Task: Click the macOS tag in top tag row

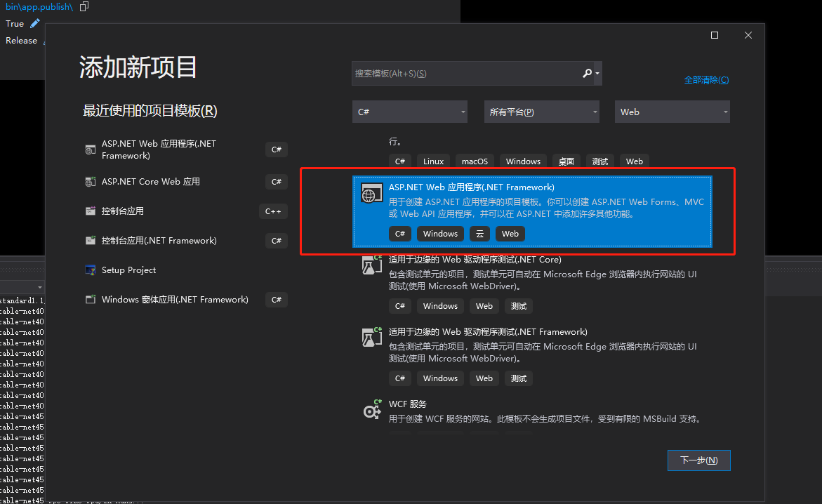Action: [475, 161]
